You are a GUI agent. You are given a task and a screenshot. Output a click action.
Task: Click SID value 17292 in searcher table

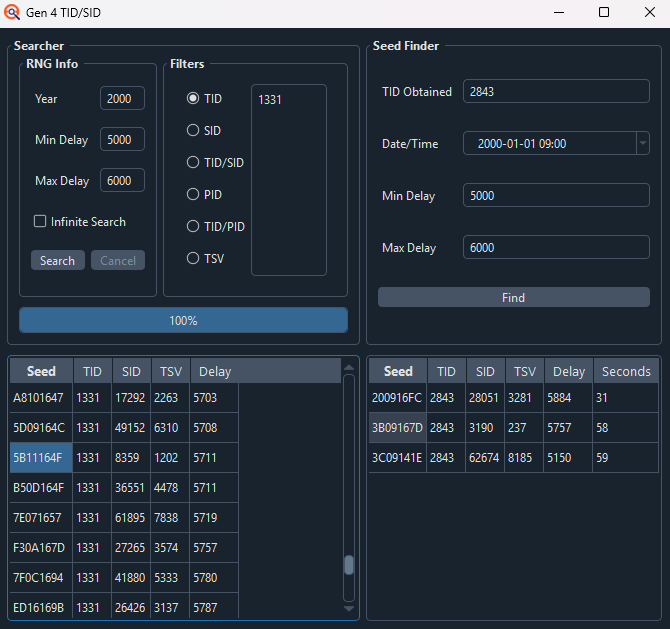pyautogui.click(x=131, y=398)
